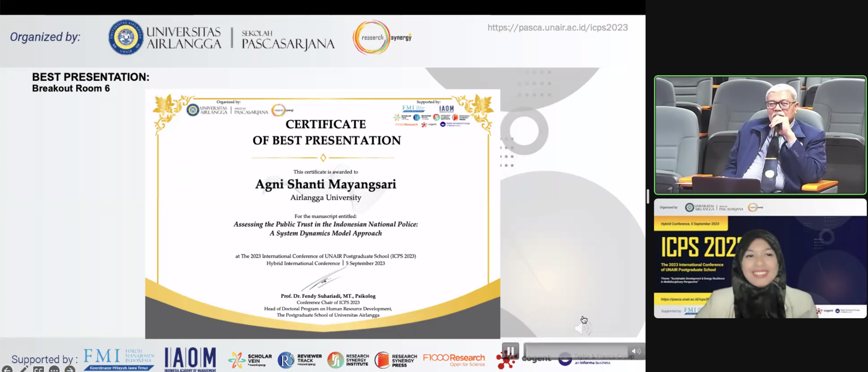
Task: Click 'Hybrid International Conference' date line
Action: 326,263
